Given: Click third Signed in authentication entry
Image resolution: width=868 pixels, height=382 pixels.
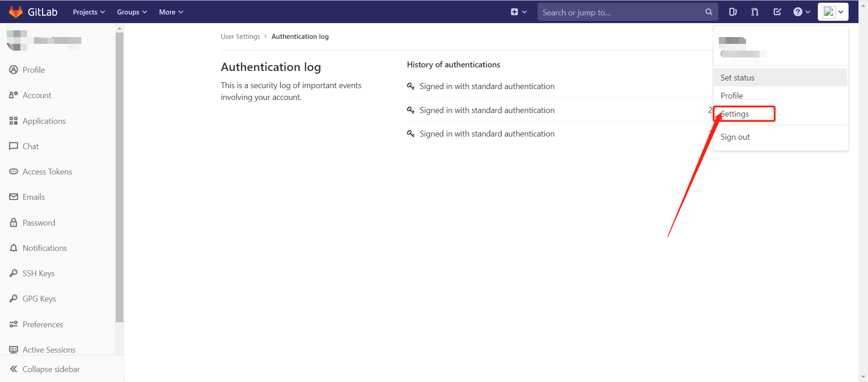Looking at the screenshot, I should point(487,134).
